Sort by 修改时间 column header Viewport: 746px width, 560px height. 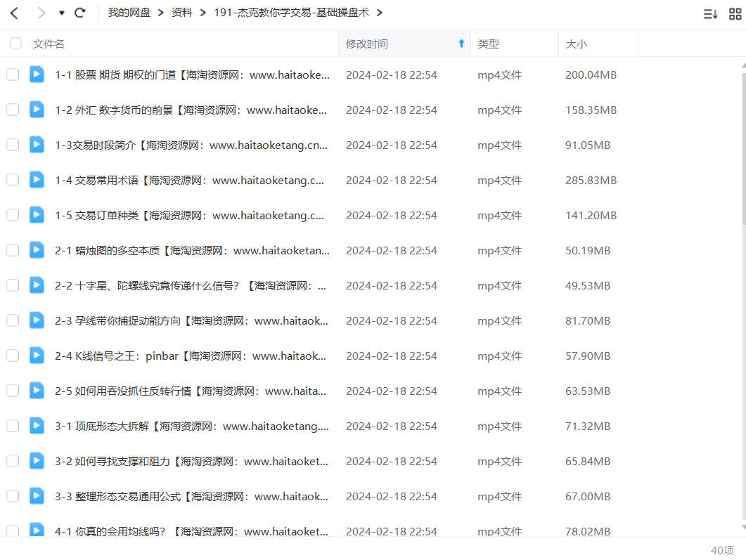tap(366, 44)
